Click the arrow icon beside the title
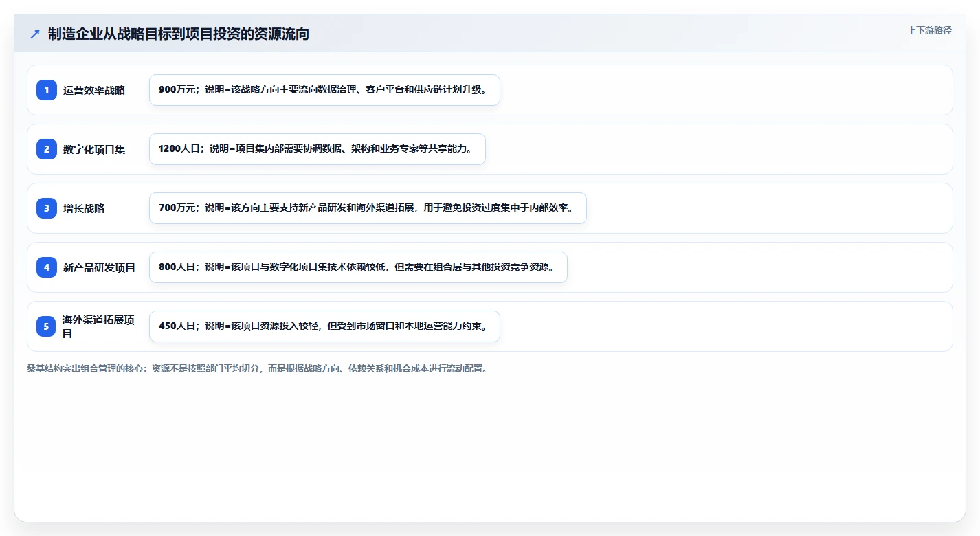This screenshot has width=980, height=536. pyautogui.click(x=35, y=34)
